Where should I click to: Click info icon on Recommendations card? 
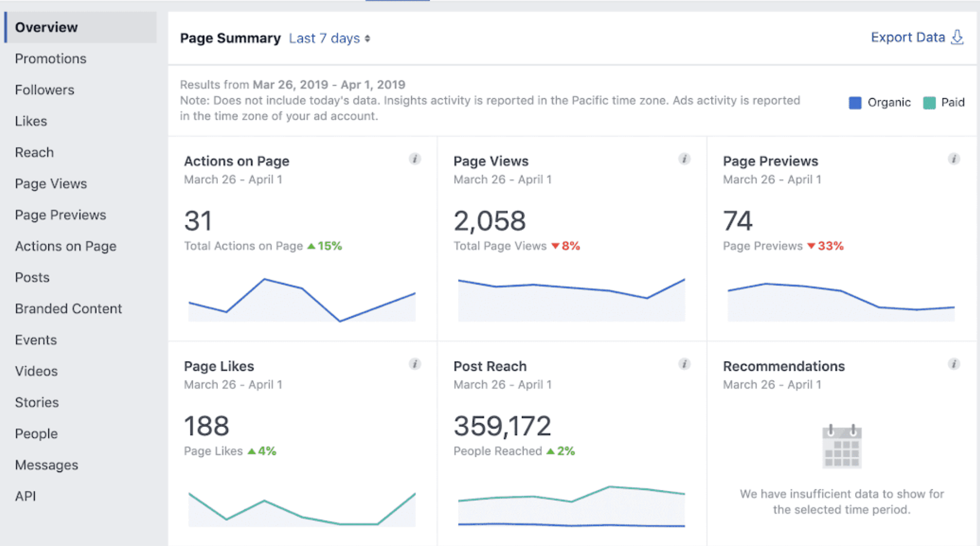pos(954,364)
